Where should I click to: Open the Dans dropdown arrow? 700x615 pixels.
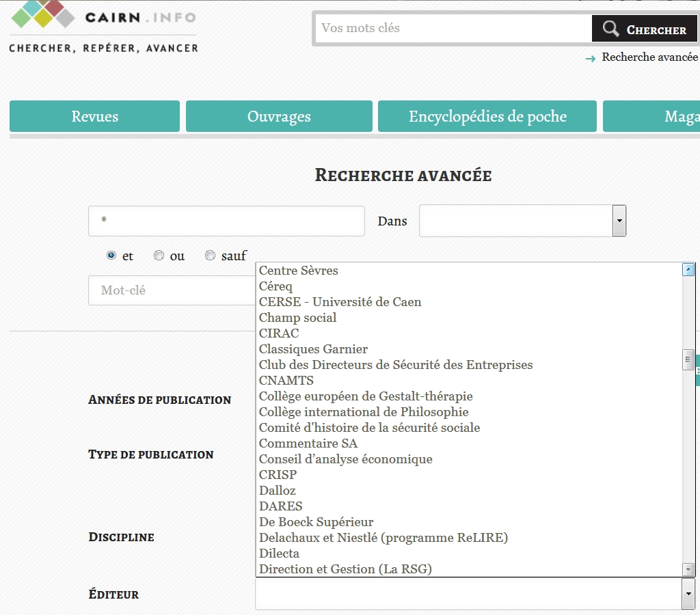(x=619, y=221)
